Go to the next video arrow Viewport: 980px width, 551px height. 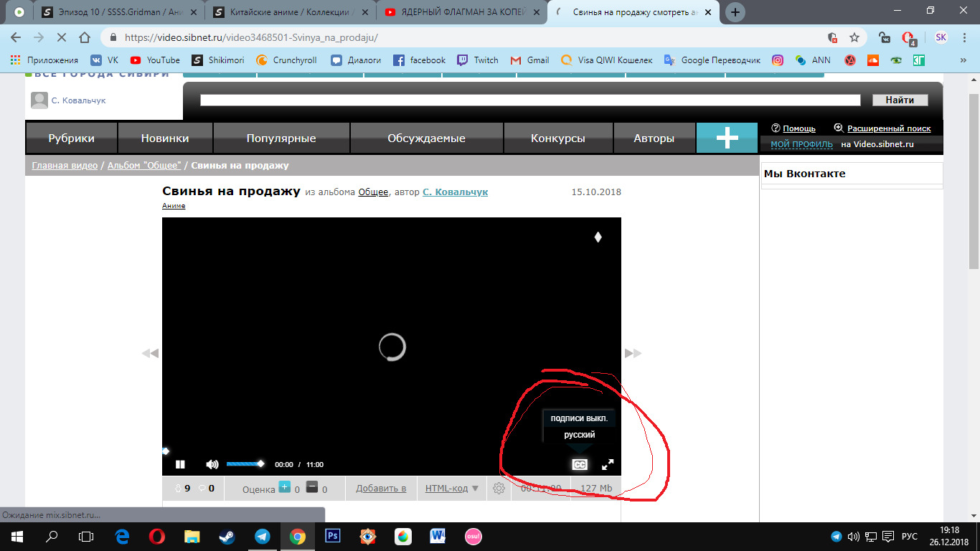(633, 353)
